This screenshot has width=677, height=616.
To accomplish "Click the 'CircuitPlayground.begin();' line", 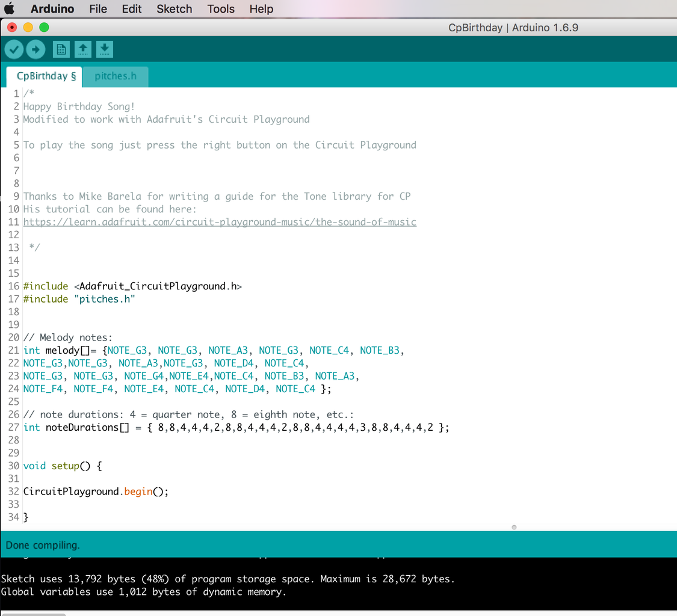I will pos(96,491).
